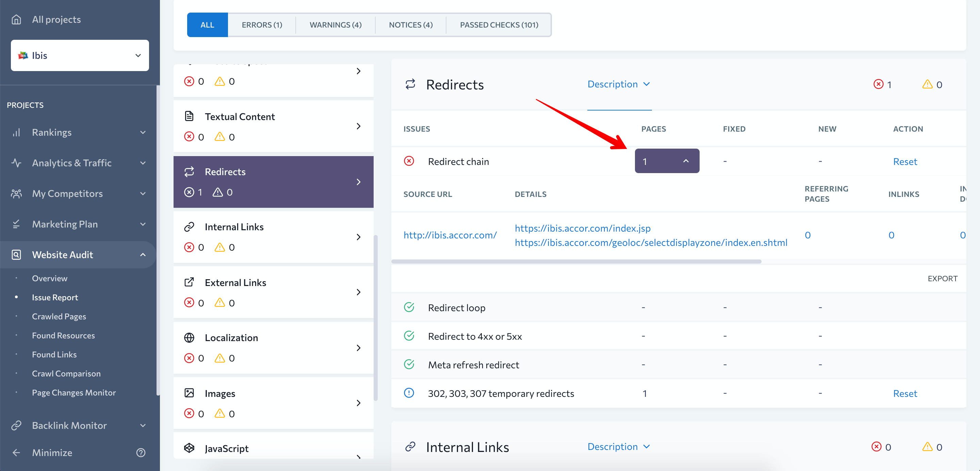980x471 pixels.
Task: Open the https://ibis.accor.com/index.jsp link
Action: pyautogui.click(x=583, y=228)
